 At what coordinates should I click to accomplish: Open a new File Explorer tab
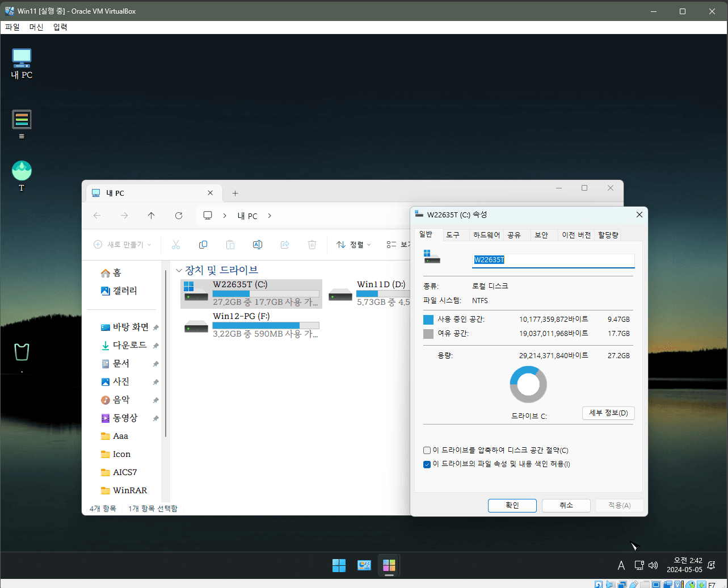click(x=235, y=194)
